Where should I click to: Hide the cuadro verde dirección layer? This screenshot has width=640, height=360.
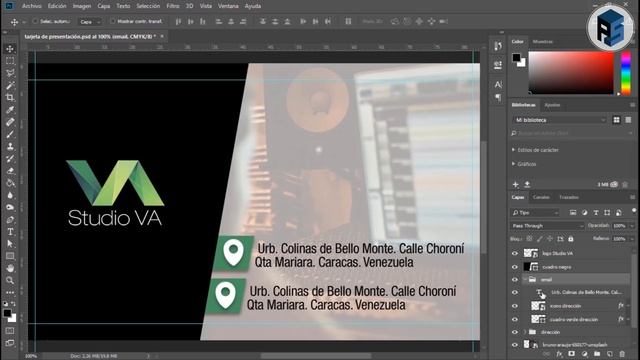tap(515, 320)
